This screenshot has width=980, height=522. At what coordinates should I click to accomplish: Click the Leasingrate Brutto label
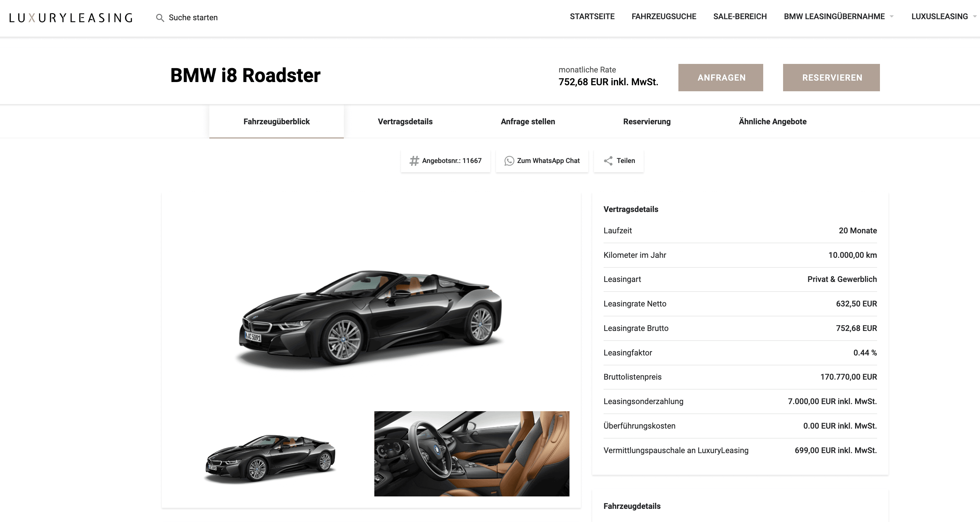pos(636,328)
